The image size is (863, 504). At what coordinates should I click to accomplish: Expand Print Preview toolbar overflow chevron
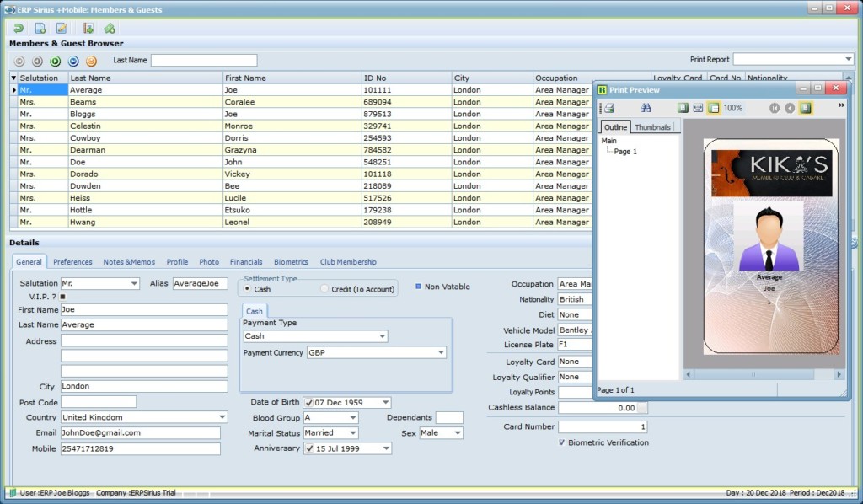pyautogui.click(x=841, y=105)
